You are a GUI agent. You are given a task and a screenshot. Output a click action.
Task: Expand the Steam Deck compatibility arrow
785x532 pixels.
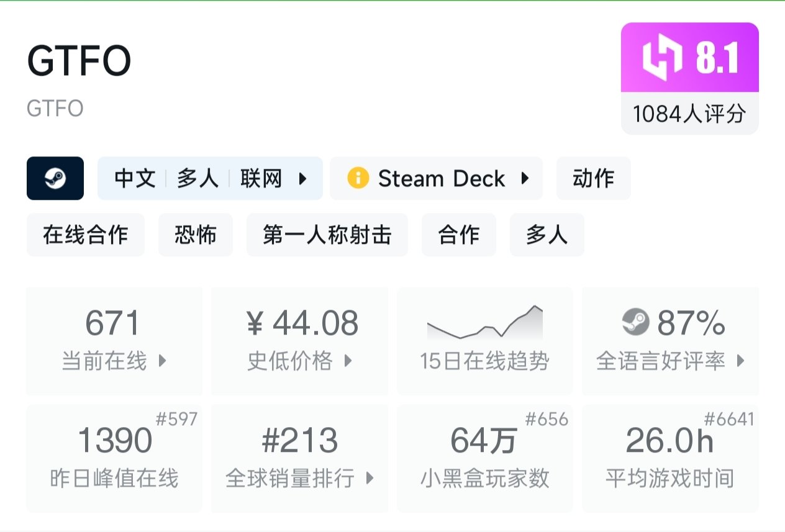(525, 179)
